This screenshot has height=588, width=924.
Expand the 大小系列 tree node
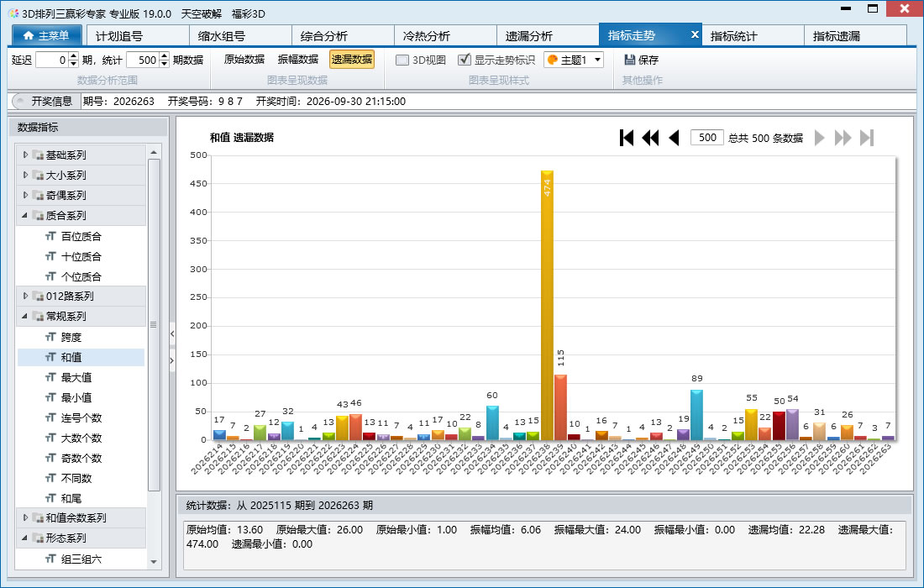click(x=25, y=175)
